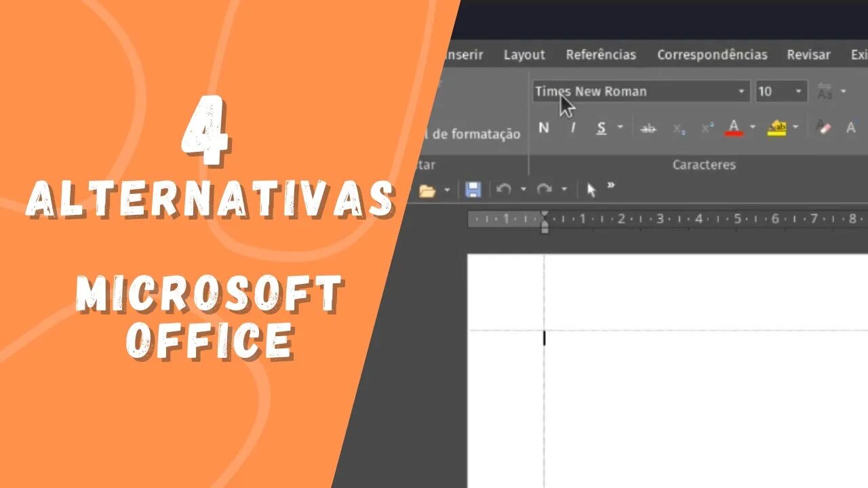The width and height of the screenshot is (868, 488).
Task: Open the undo history dropdown arrow
Action: pos(523,190)
